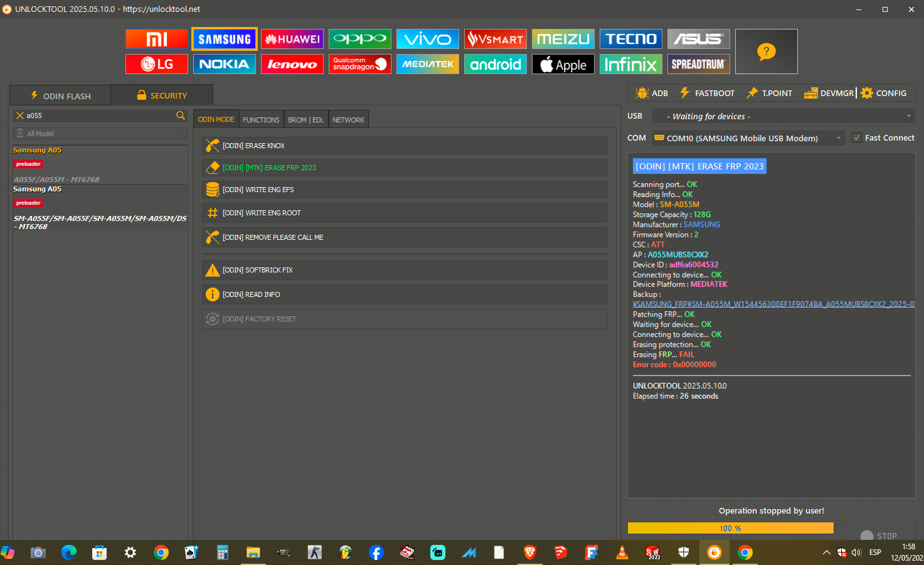Open the BROM | EDL tab
Screen dimensions: 924x565
(306, 120)
